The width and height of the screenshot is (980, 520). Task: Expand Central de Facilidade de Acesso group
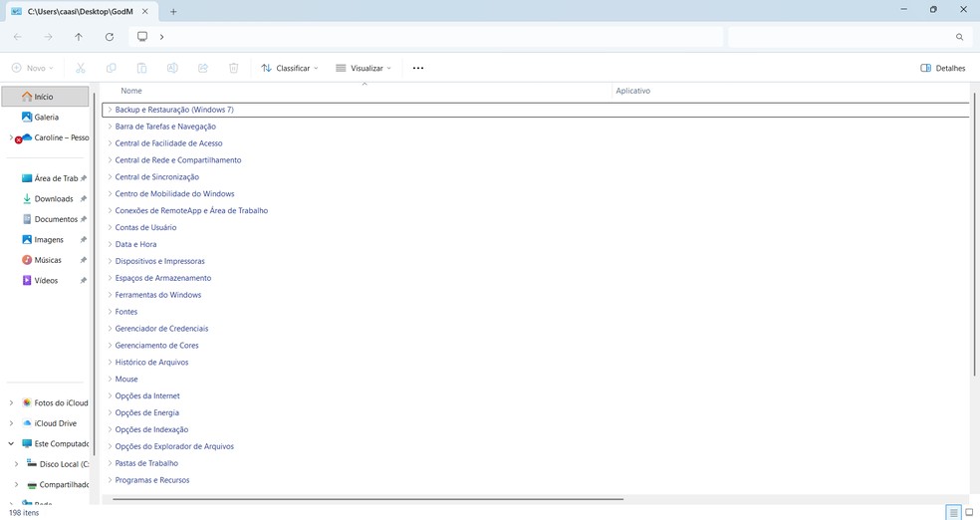(110, 143)
